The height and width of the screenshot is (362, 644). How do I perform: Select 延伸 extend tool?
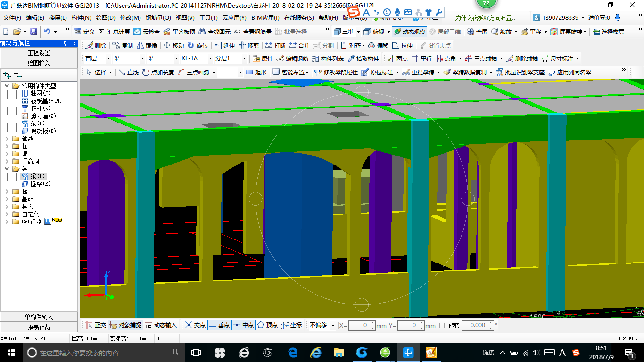coord(224,45)
